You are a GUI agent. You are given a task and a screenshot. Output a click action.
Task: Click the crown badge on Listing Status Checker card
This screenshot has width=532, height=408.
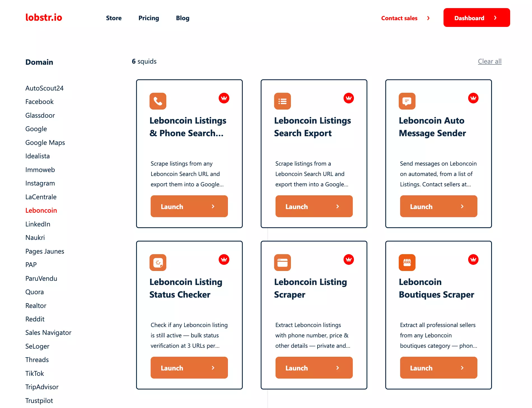click(x=224, y=259)
